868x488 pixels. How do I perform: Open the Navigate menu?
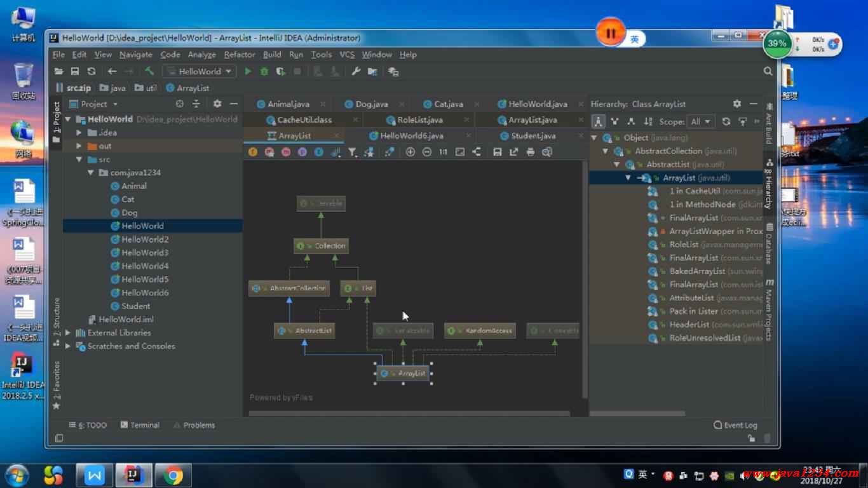pos(135,55)
